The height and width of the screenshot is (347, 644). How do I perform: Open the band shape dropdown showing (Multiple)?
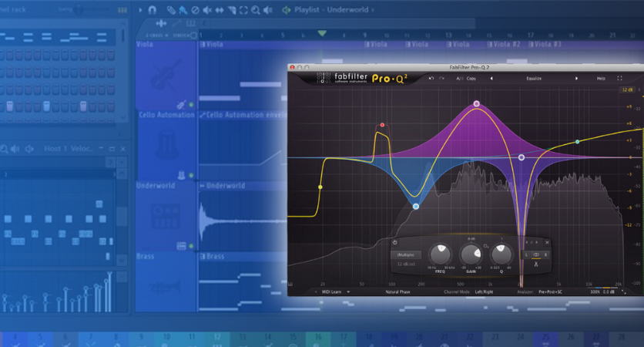(406, 254)
